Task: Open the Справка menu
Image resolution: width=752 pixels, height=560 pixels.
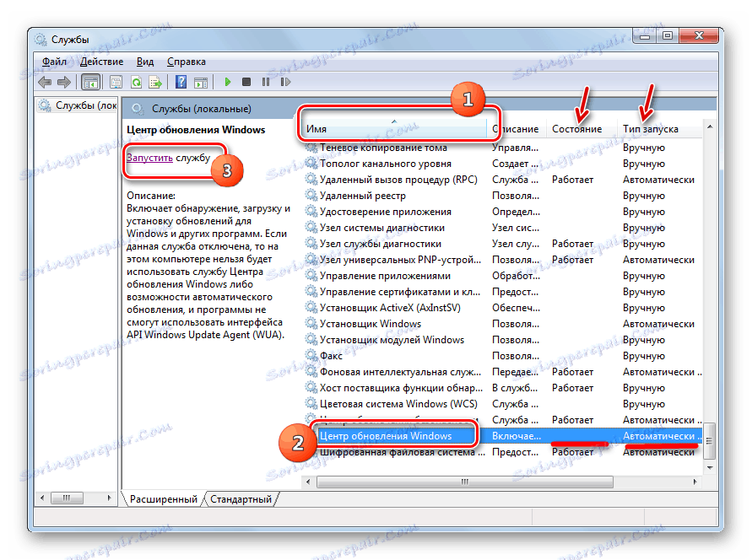Action: click(x=186, y=62)
